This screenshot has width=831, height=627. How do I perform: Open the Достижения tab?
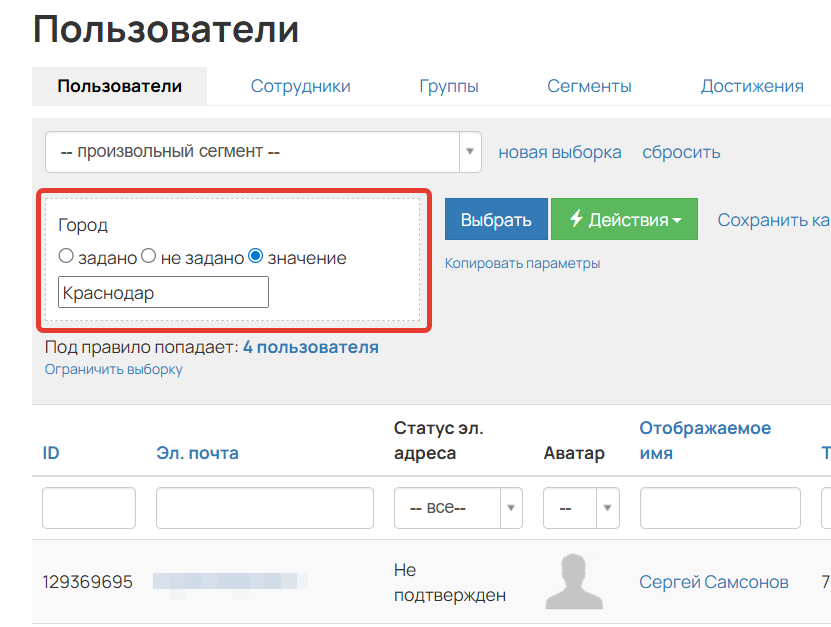point(750,86)
